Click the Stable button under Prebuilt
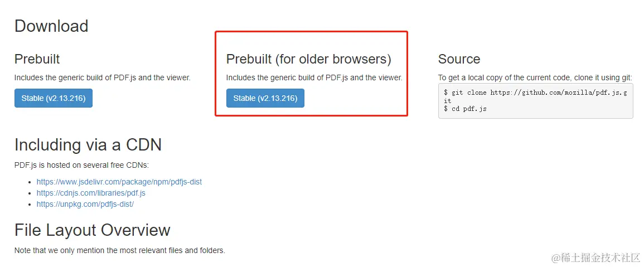Viewport: 644px width, 267px height. click(53, 98)
